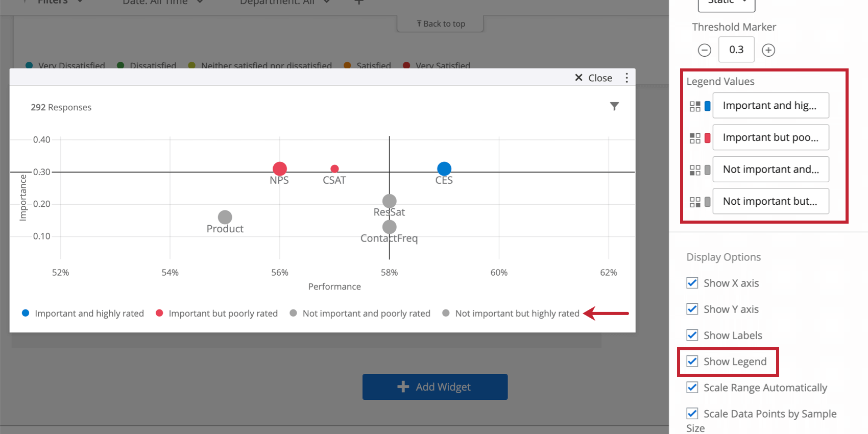The image size is (868, 434).
Task: Click the Threshold Marker value field showing 0.3
Action: pos(736,50)
